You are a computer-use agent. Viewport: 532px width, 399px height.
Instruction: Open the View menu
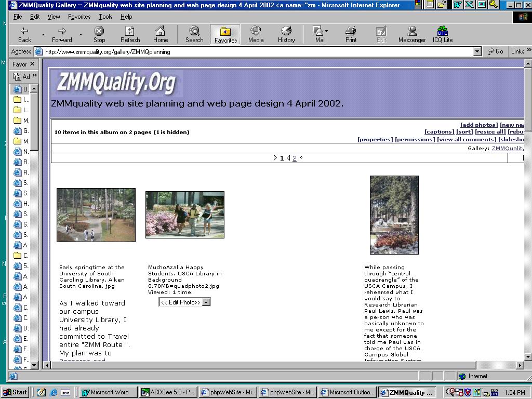pyautogui.click(x=54, y=17)
